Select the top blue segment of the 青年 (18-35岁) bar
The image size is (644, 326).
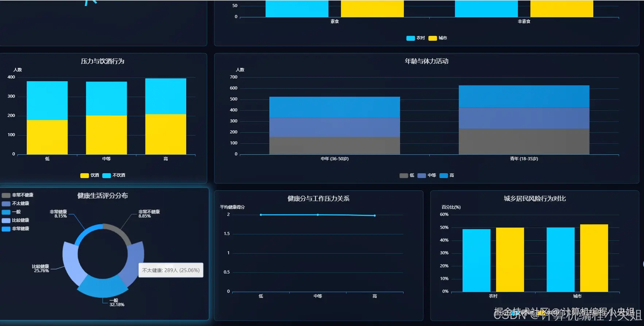pos(524,97)
